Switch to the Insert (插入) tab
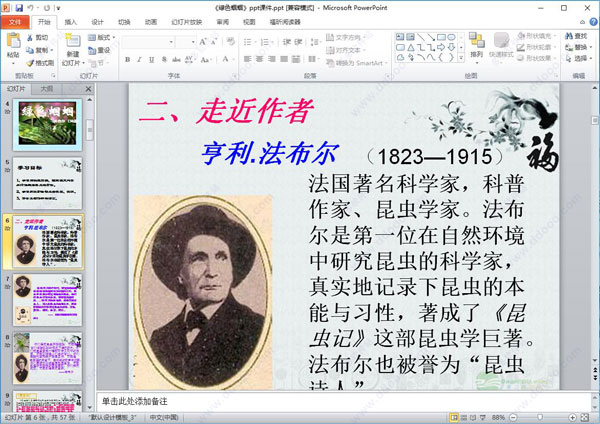Image resolution: width=600 pixels, height=424 pixels. tap(70, 22)
